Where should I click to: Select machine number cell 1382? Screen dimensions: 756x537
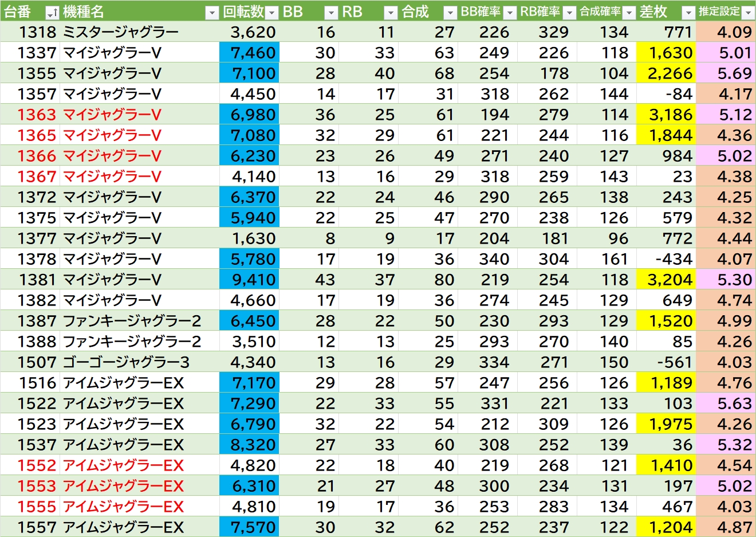click(x=30, y=300)
